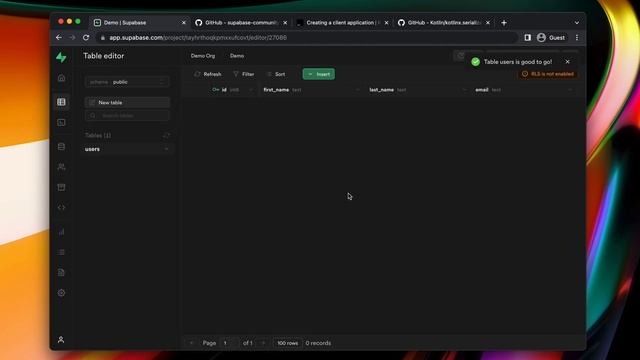The width and height of the screenshot is (640, 360).
Task: Click the browser forward arrow
Action: (72, 38)
